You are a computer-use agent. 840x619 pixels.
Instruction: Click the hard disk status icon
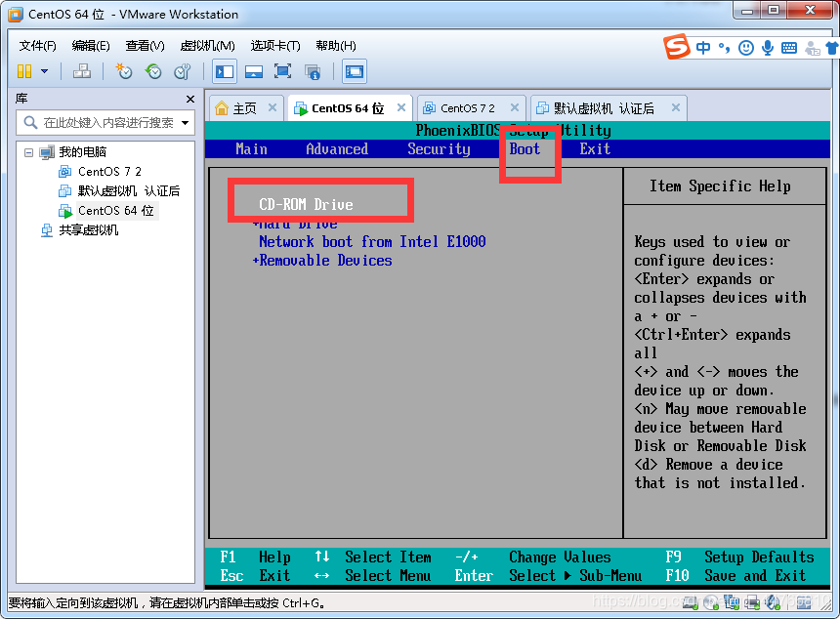click(690, 602)
